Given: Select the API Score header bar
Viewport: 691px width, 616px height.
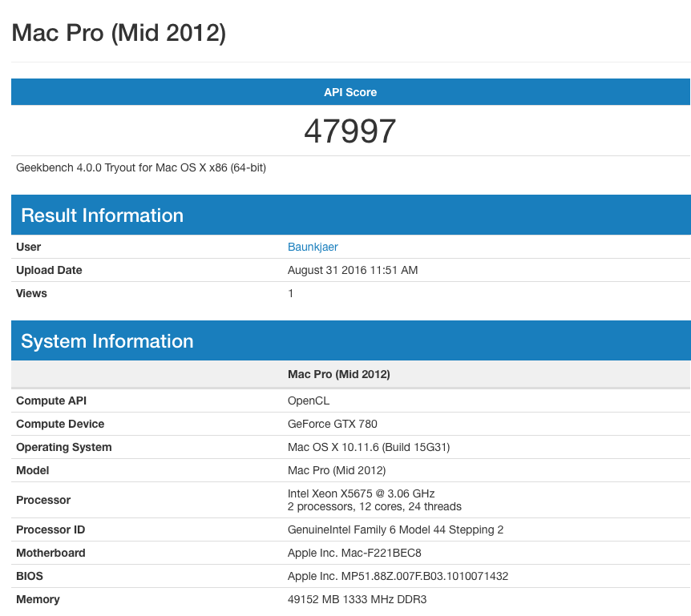Looking at the screenshot, I should coord(351,92).
